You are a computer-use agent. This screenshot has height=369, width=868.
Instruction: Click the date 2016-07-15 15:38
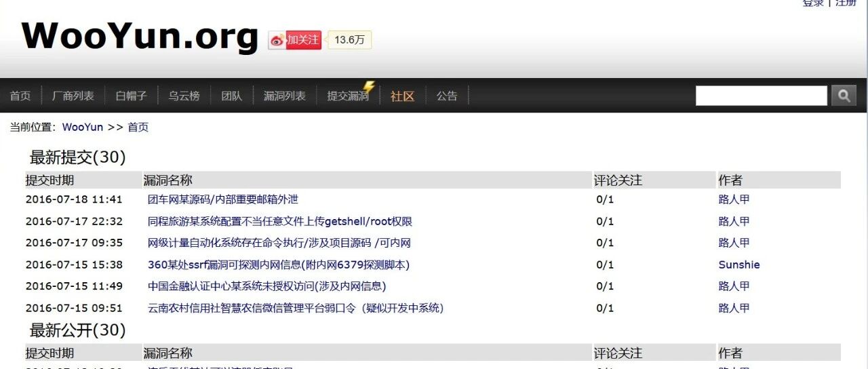(x=74, y=265)
